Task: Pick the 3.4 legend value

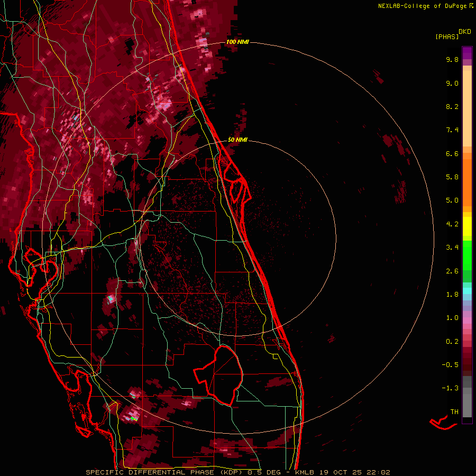Action: (x=452, y=248)
